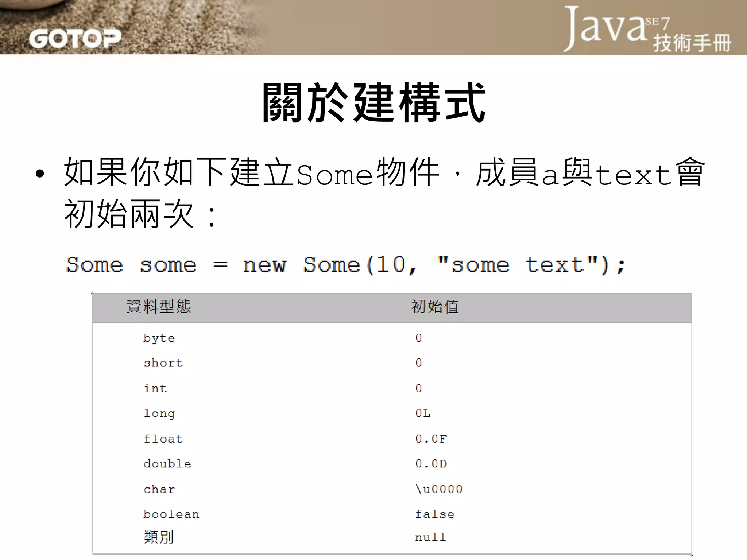The height and width of the screenshot is (560, 747).
Task: Click the '0' value in int row
Action: pyautogui.click(x=418, y=388)
